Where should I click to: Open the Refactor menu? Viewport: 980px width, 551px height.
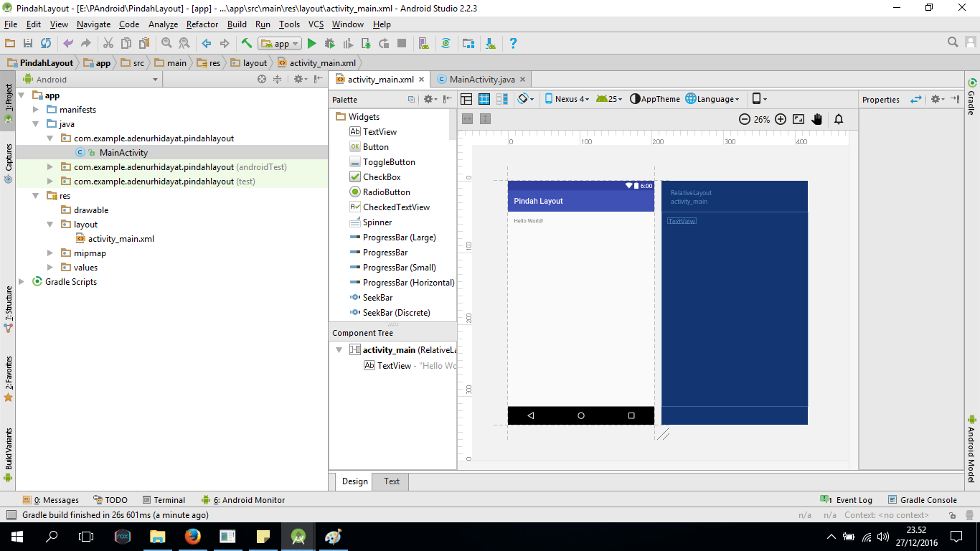pyautogui.click(x=202, y=24)
